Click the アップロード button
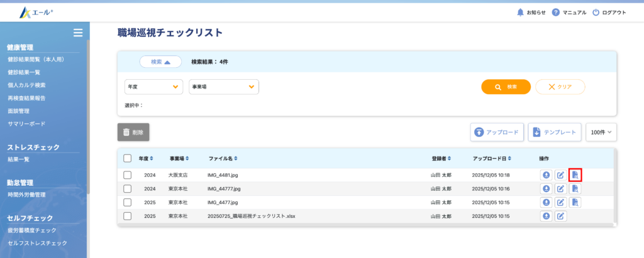The width and height of the screenshot is (644, 258). (496, 132)
